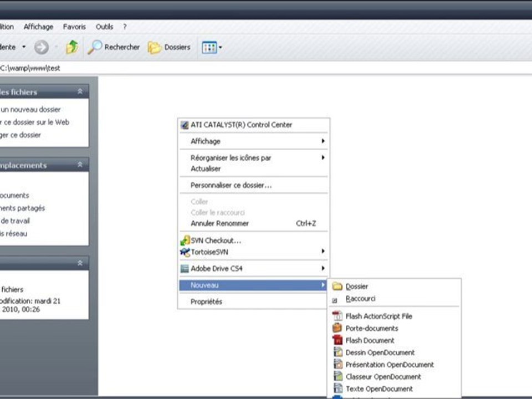Viewport: 532px width, 399px height.
Task: Open the ocuments sidebar link
Action: pos(14,196)
